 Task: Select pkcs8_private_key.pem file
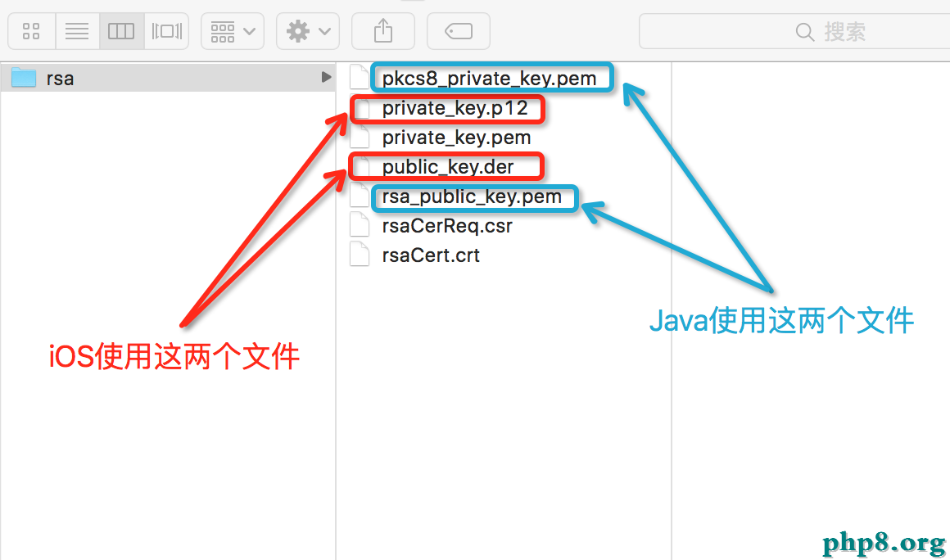tap(489, 79)
